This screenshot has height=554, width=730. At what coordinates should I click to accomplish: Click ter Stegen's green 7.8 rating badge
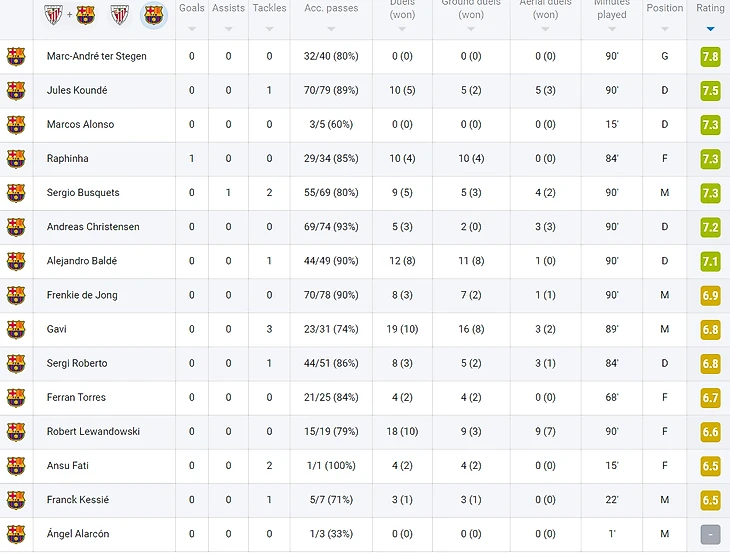tap(710, 56)
